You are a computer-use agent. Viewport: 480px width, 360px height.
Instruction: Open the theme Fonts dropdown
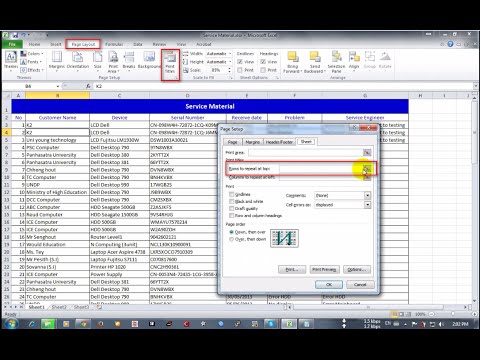(x=31, y=62)
